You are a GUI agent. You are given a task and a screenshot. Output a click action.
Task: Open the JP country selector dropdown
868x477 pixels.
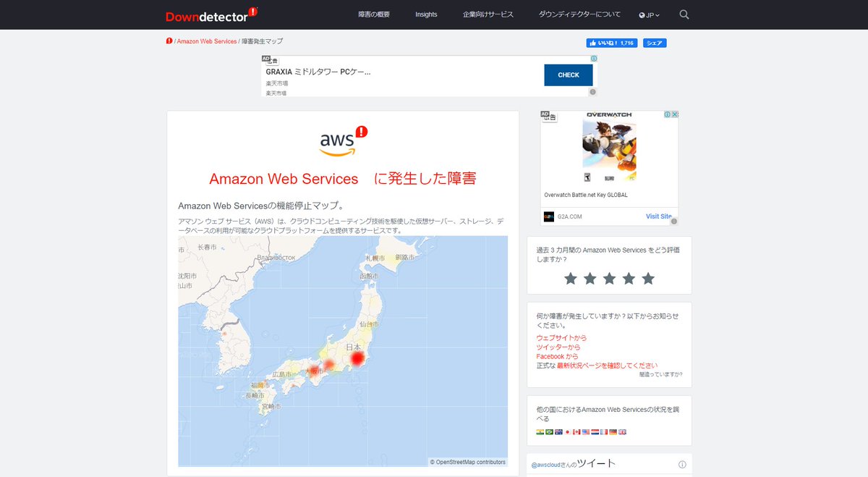650,14
